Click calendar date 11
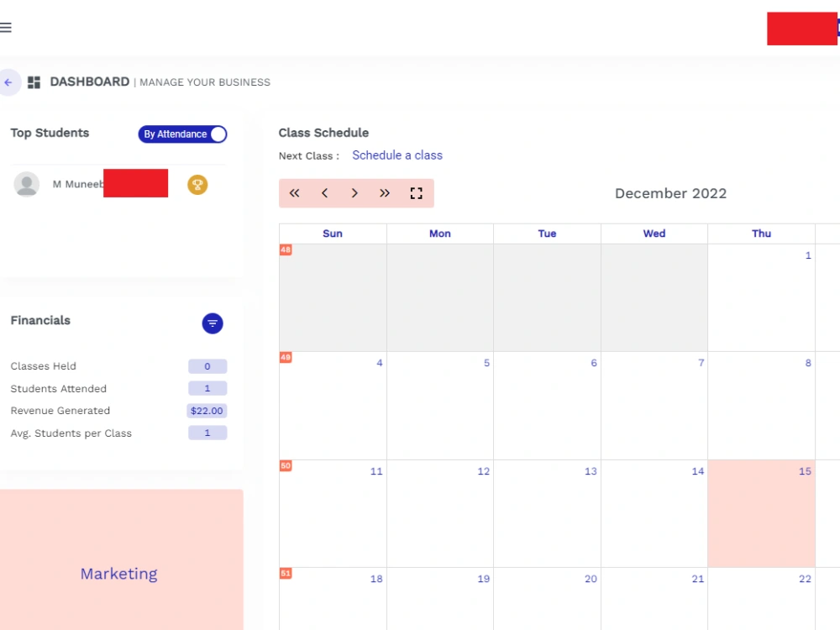840x630 pixels. tap(376, 471)
